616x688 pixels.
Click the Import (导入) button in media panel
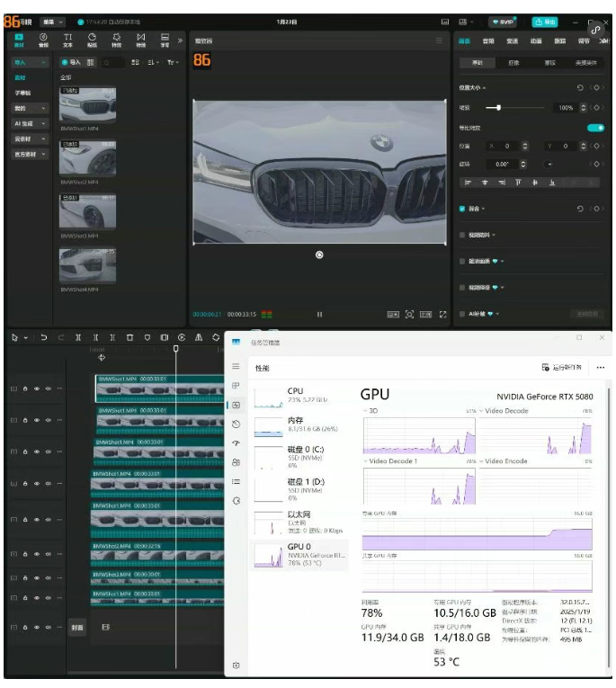pyautogui.click(x=72, y=63)
